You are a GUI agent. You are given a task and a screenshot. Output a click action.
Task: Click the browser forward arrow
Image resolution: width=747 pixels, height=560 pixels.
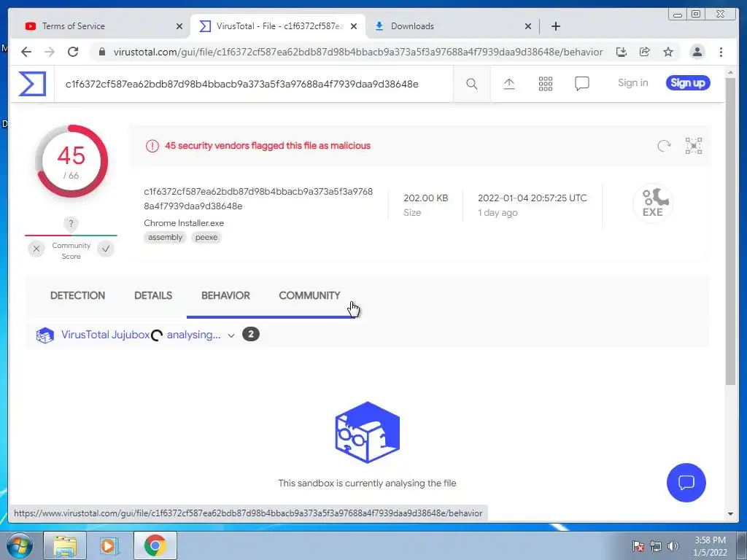click(x=50, y=52)
